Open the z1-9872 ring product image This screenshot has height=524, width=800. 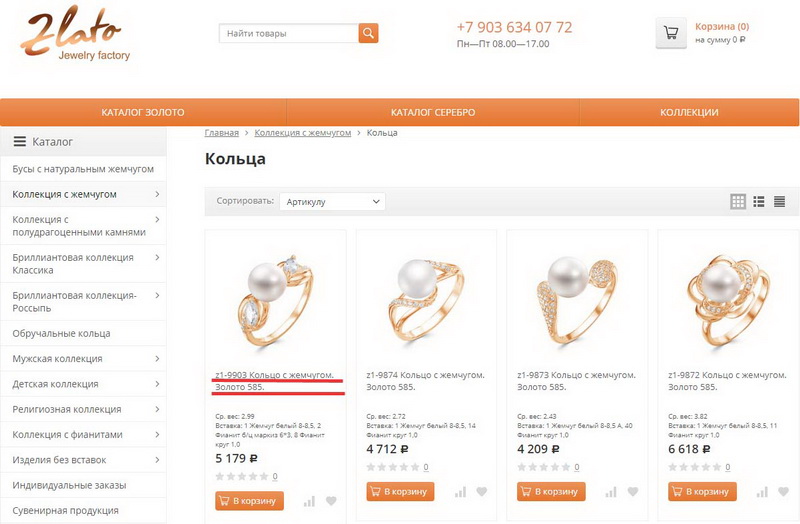[728, 300]
